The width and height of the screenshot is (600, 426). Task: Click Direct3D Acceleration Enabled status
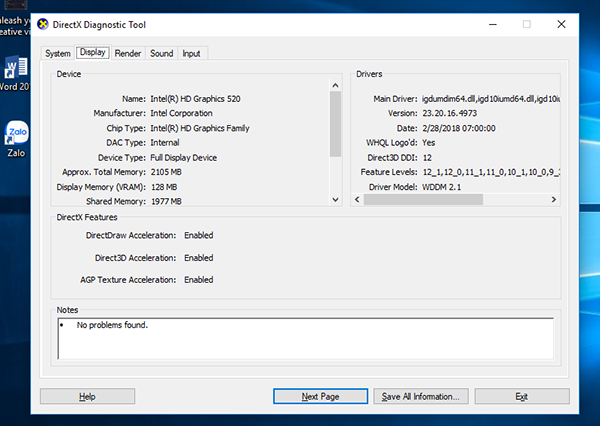[199, 258]
